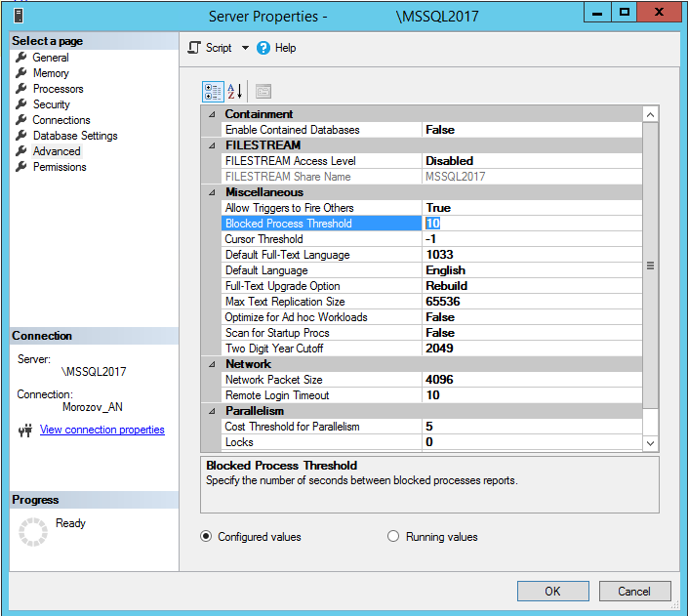Click the server icon in the title bar
Image resolution: width=688 pixels, height=616 pixels.
coord(18,16)
